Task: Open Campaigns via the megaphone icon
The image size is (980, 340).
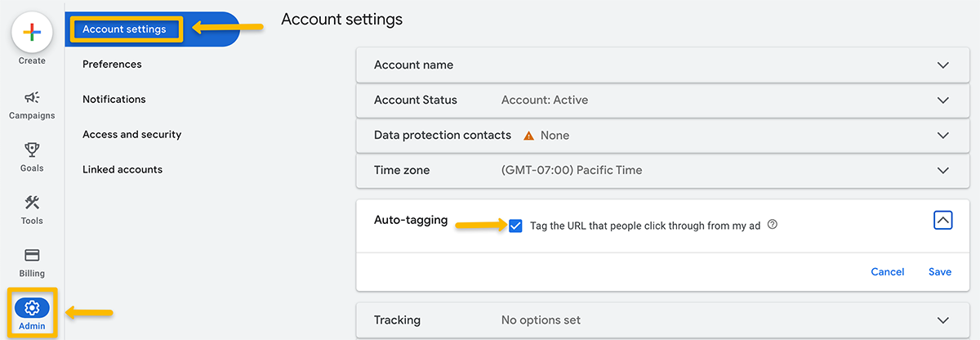Action: (32, 97)
